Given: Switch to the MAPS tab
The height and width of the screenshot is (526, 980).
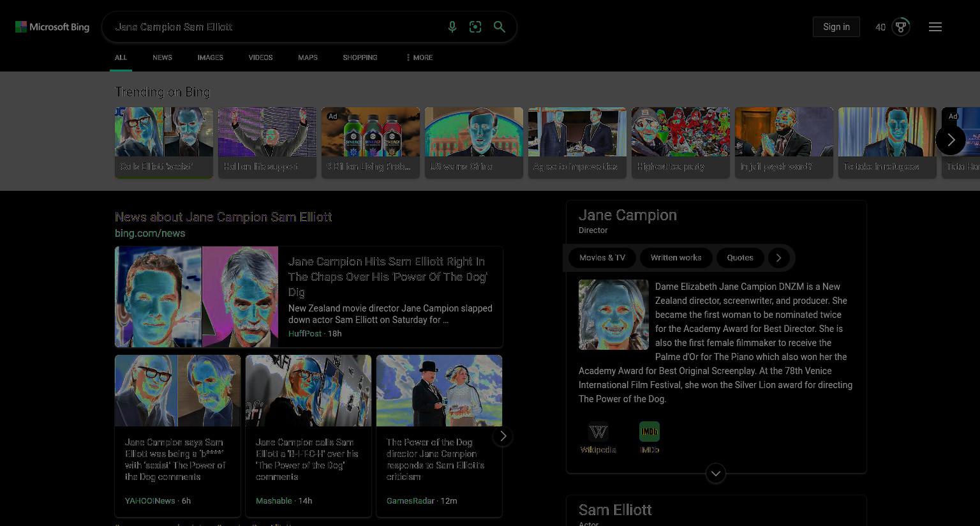Looking at the screenshot, I should 308,57.
